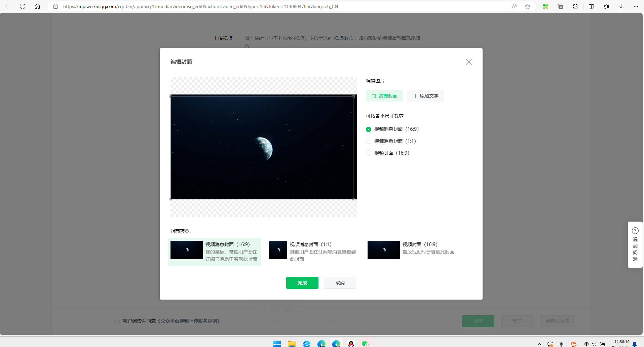
Task: Tick the 我已阅读并同意 agreement checkbox
Action: [117, 321]
